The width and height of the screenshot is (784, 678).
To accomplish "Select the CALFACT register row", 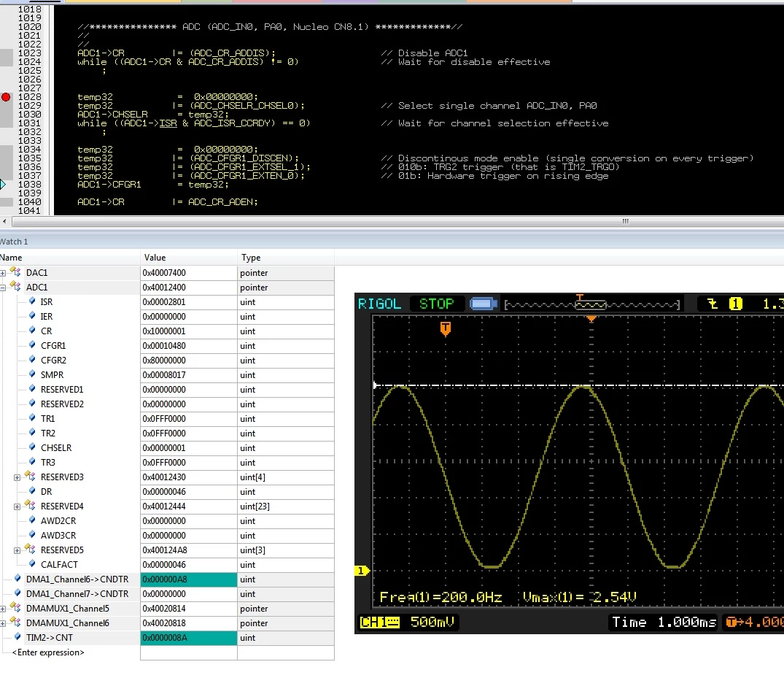I will 167,564.
